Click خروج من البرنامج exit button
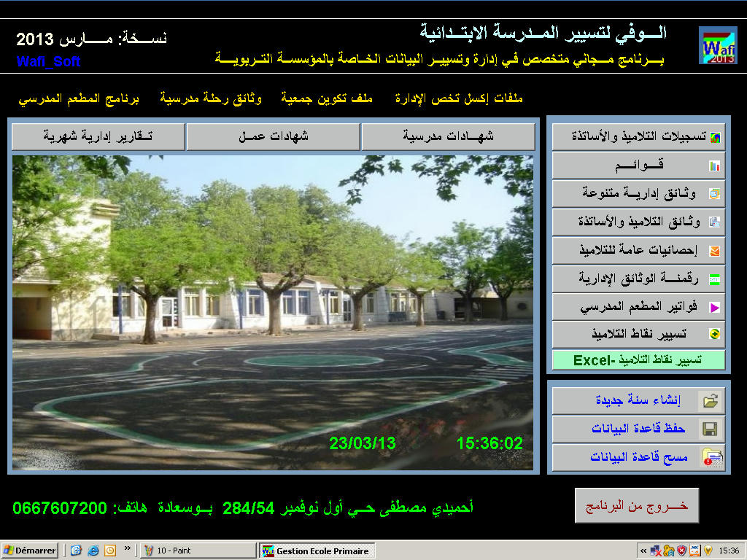 pyautogui.click(x=636, y=506)
